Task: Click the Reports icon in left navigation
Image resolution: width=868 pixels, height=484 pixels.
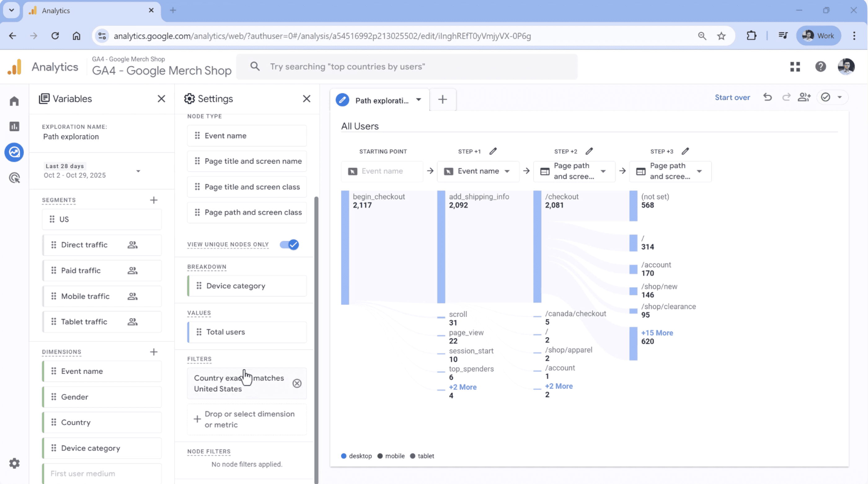Action: coord(14,127)
